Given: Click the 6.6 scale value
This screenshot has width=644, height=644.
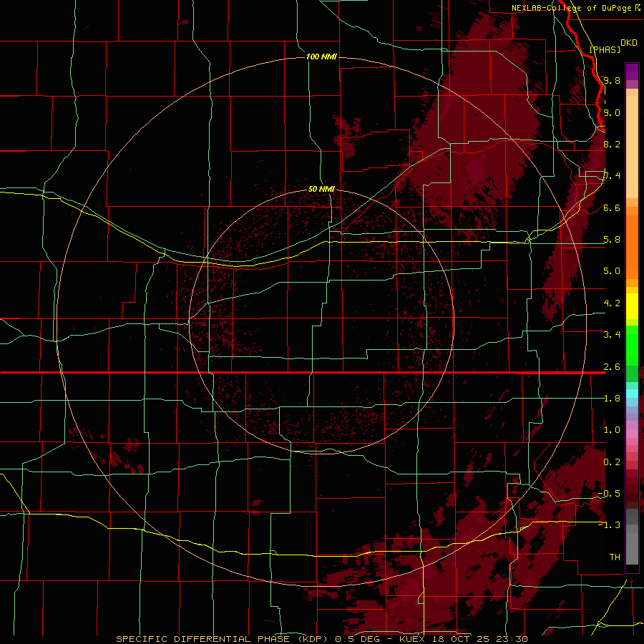Looking at the screenshot, I should click(x=612, y=208).
